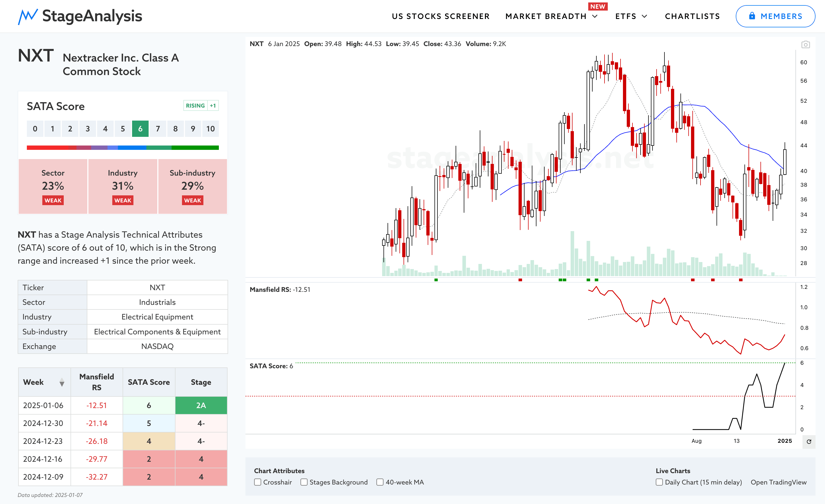Viewport: 825px width, 504px height.
Task: Click the NASDAQ exchange value
Action: tap(157, 346)
